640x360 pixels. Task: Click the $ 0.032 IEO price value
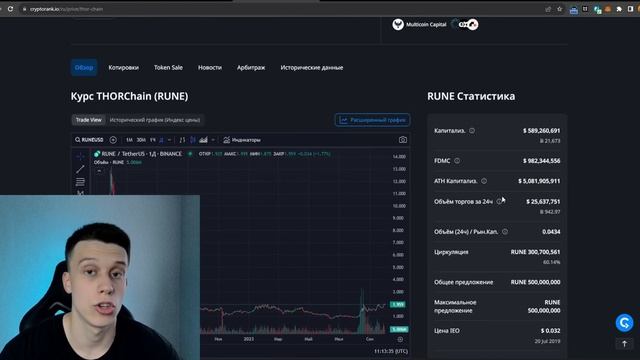(x=551, y=331)
